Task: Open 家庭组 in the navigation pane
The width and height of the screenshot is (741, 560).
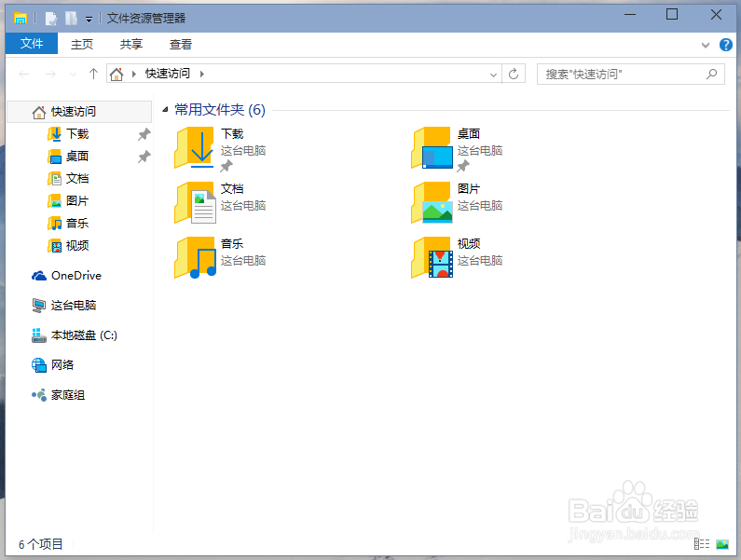Action: point(58,395)
